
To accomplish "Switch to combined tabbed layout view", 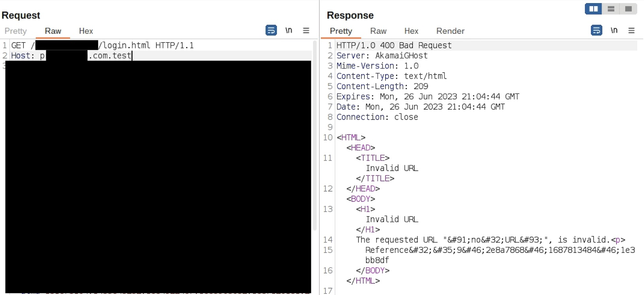I will pos(628,9).
